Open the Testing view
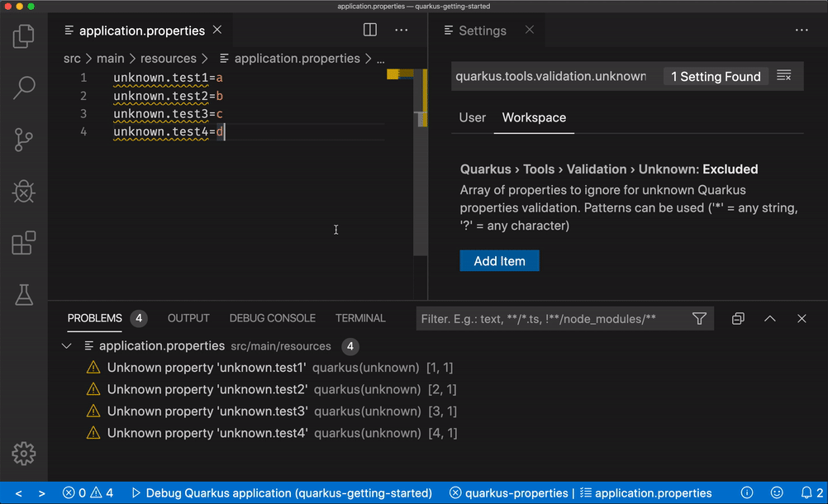This screenshot has width=828, height=504. click(24, 294)
